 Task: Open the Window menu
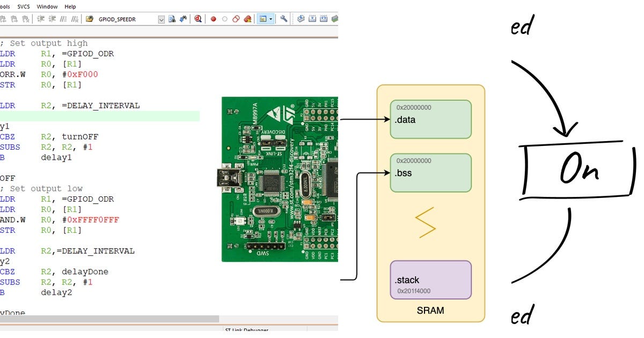(47, 6)
